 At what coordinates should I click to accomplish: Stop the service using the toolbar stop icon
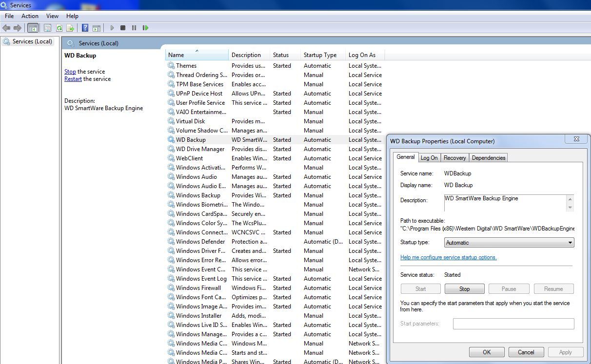click(123, 28)
